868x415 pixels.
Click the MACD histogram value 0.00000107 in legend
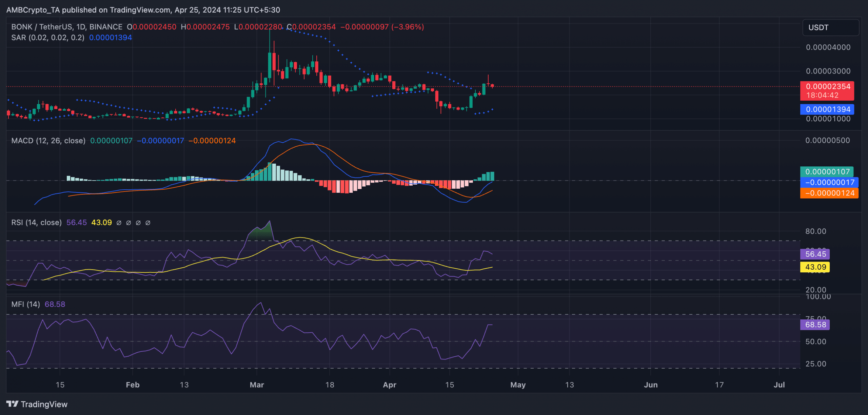pyautogui.click(x=111, y=140)
